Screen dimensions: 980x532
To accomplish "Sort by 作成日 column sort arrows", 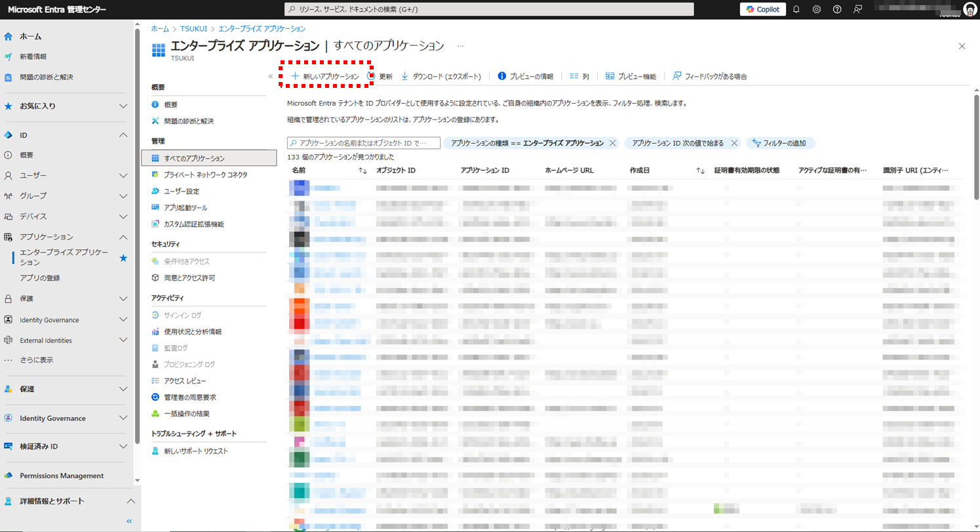I will (700, 171).
